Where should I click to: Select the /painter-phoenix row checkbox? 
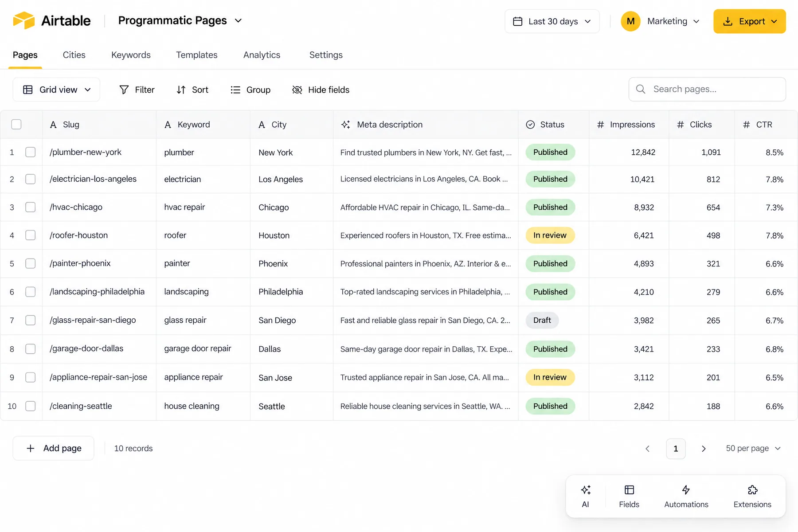[x=31, y=263]
